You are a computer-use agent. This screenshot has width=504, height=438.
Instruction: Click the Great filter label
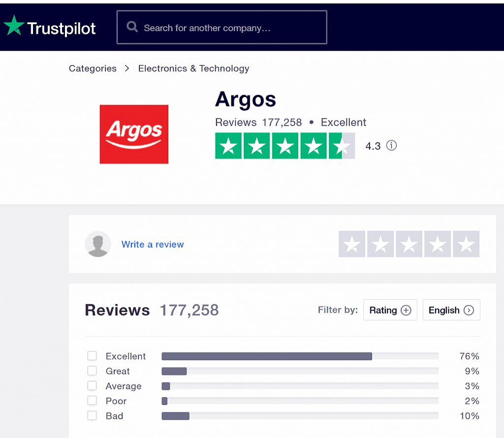pyautogui.click(x=118, y=371)
